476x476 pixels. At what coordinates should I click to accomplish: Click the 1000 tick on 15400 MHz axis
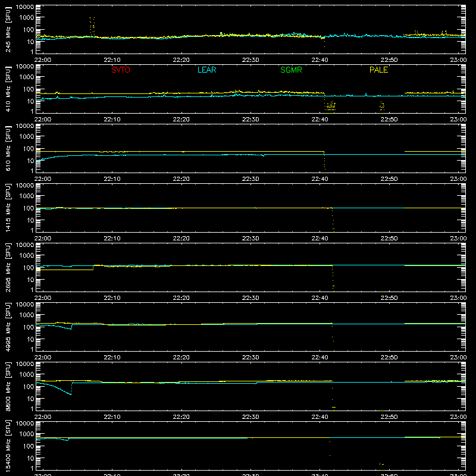click(27, 434)
